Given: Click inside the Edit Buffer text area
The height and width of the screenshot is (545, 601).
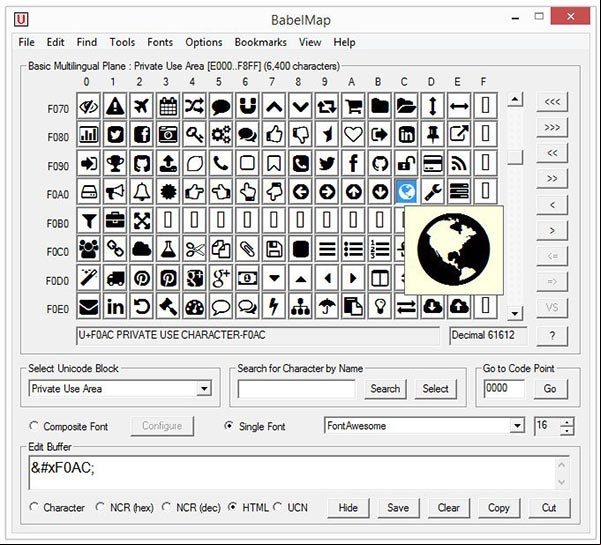Looking at the screenshot, I should [292, 472].
